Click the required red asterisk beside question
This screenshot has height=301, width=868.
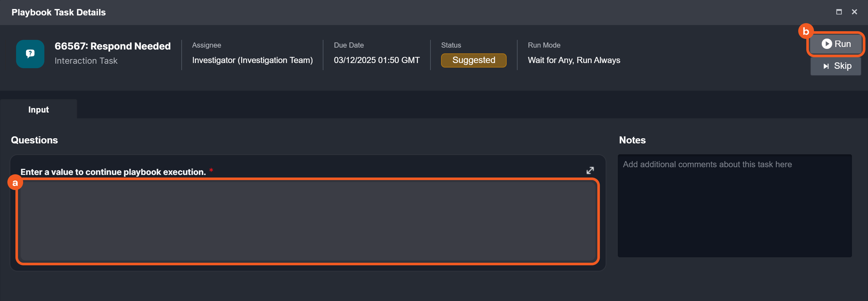pos(211,170)
